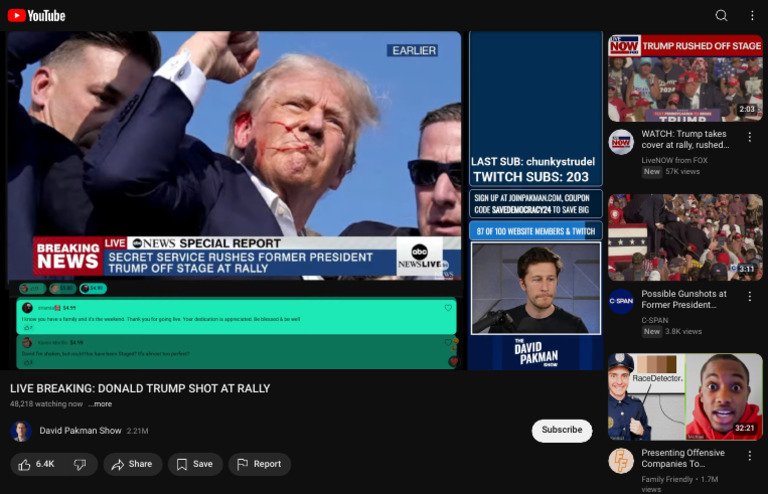Open the YouTube home logo
The image size is (768, 494).
(x=37, y=16)
